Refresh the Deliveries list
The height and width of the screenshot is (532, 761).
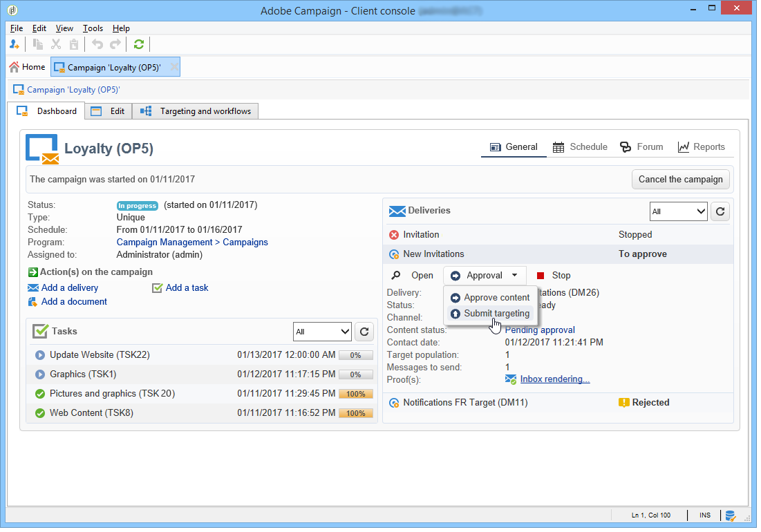point(720,211)
